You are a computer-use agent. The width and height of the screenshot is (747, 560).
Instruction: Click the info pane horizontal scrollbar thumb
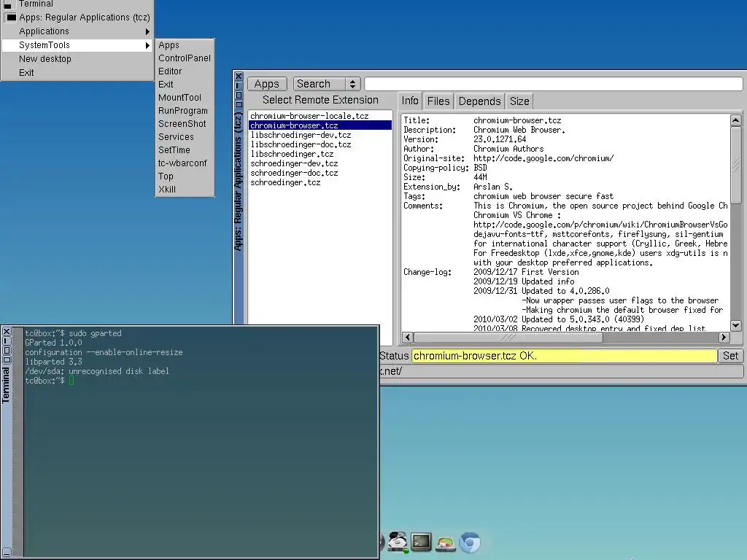click(508, 337)
